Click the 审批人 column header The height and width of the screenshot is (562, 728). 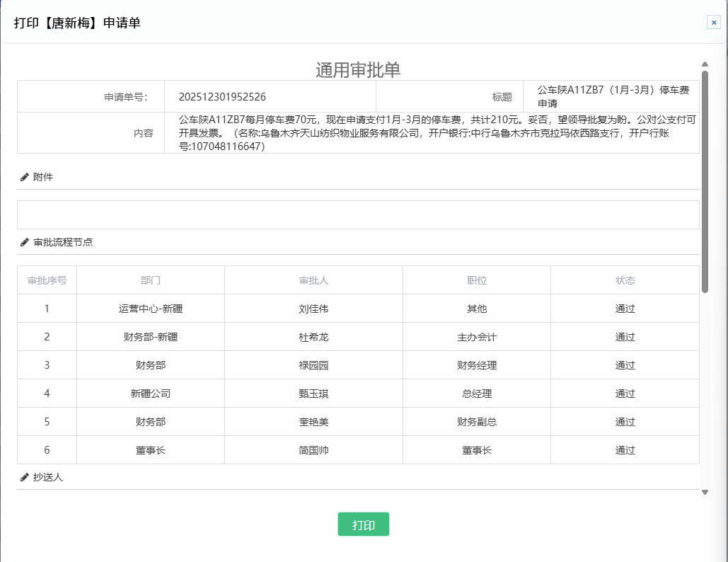pos(313,280)
